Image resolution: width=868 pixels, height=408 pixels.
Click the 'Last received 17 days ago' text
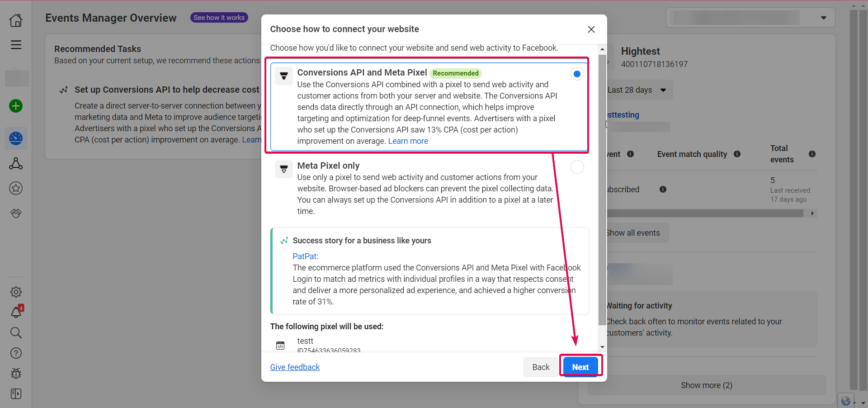click(x=790, y=195)
